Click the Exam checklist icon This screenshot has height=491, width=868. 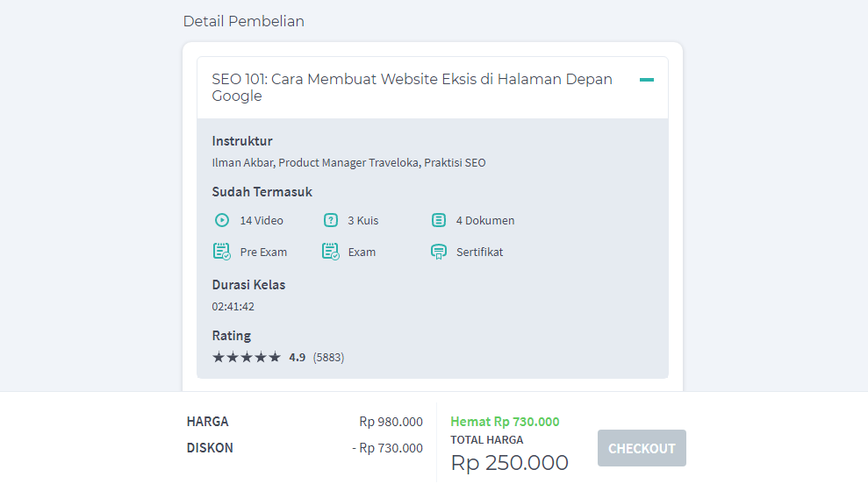pos(330,252)
